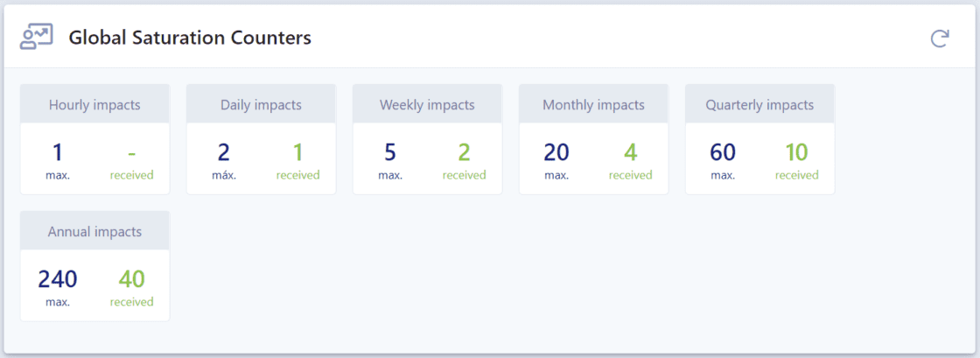Viewport: 980px width, 358px height.
Task: Select the Hourly impacts card header
Action: [94, 105]
